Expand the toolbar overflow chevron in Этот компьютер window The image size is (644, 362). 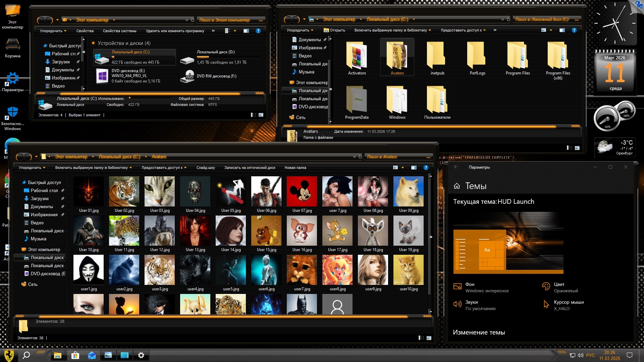pos(213,31)
